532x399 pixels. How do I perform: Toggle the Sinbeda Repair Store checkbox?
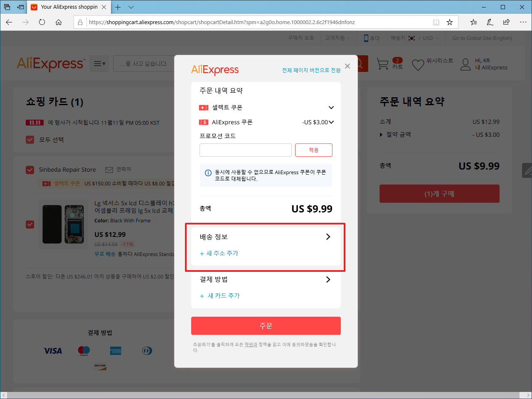(30, 170)
